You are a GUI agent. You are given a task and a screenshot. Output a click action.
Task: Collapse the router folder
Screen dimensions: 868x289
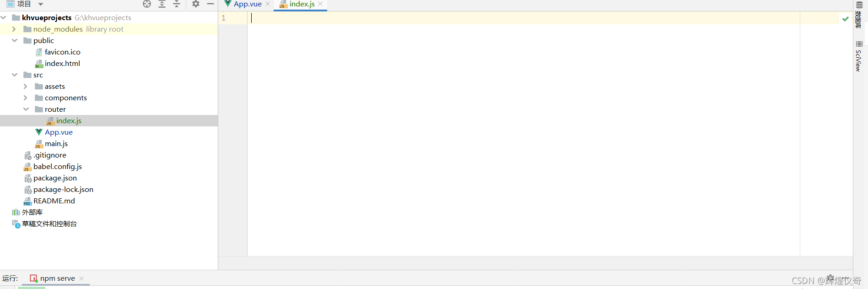coord(26,109)
